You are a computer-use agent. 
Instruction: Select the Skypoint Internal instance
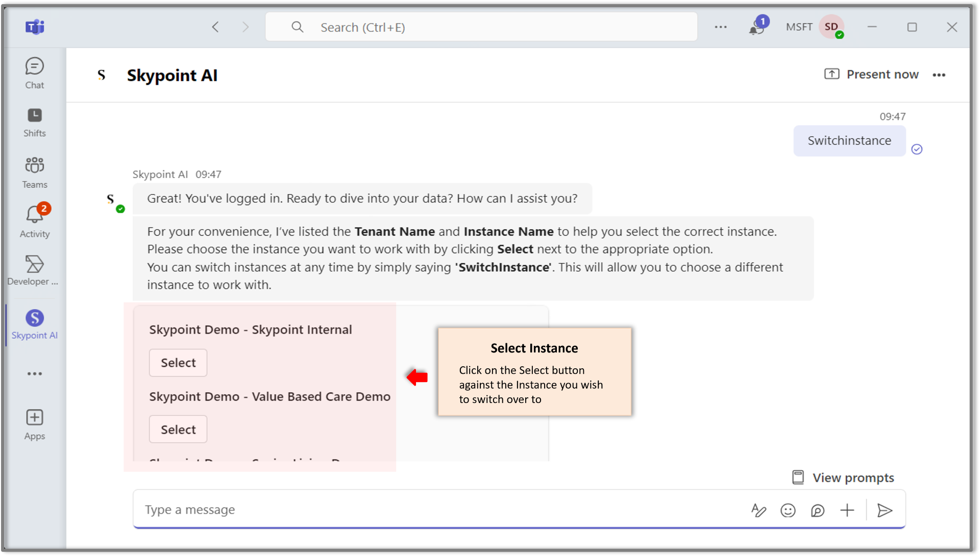pyautogui.click(x=178, y=363)
